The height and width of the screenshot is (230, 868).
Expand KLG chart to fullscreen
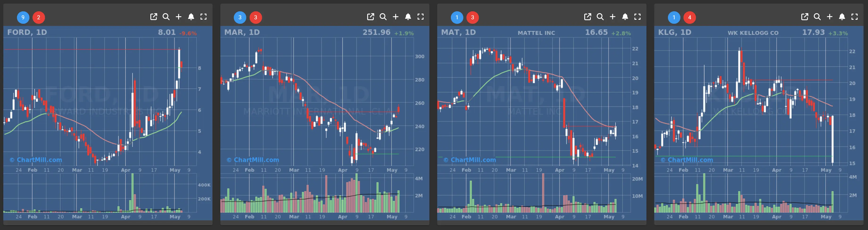click(855, 16)
